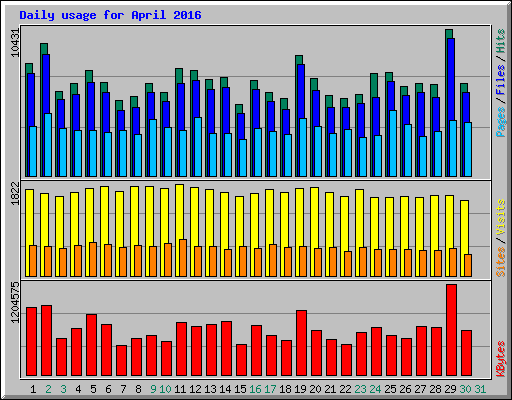Click day 27 on the x-axis
512x400 pixels.
click(x=420, y=389)
